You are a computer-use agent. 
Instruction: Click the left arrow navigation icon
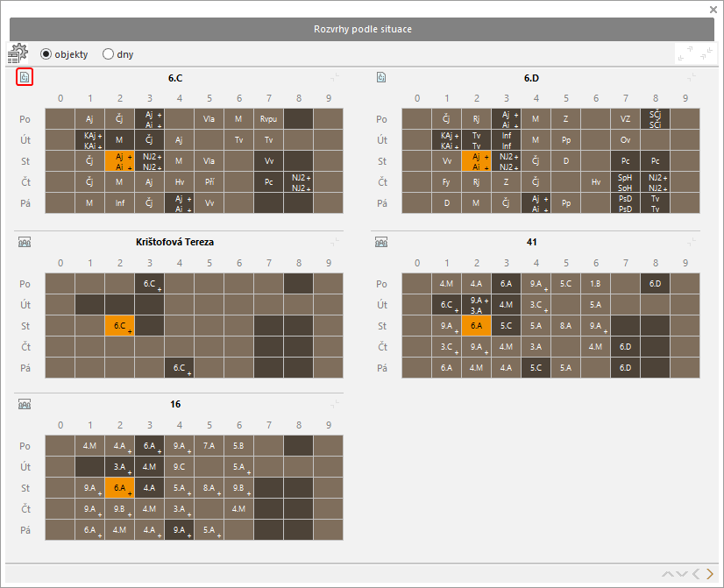[696, 574]
